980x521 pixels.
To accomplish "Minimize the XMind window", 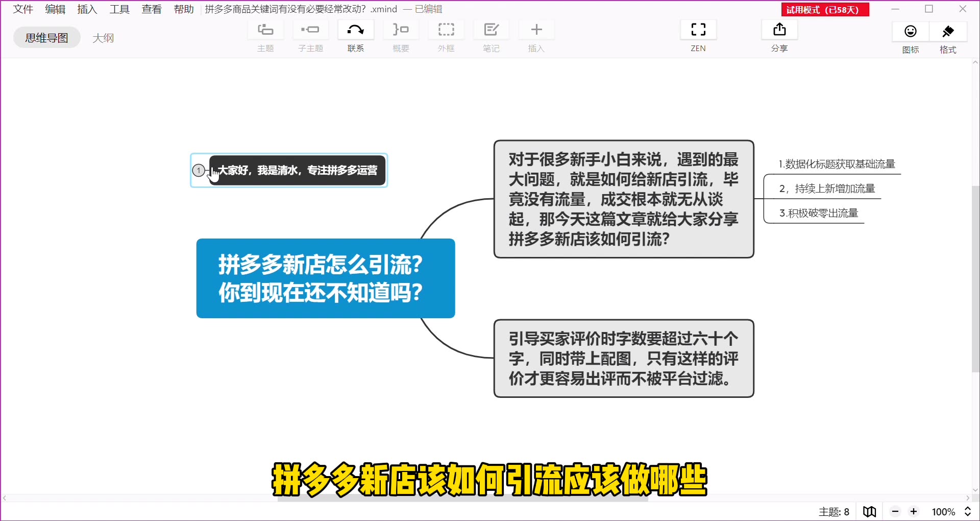I will pyautogui.click(x=895, y=9).
